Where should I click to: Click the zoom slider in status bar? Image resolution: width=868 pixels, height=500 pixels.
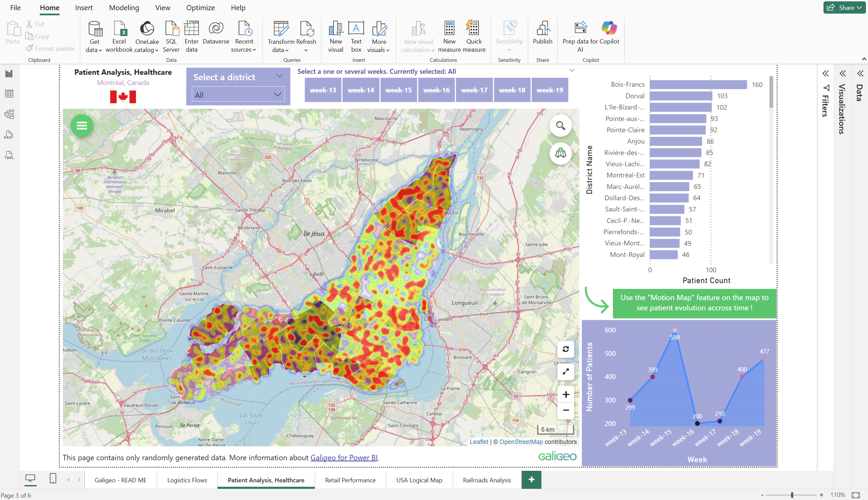point(792,495)
